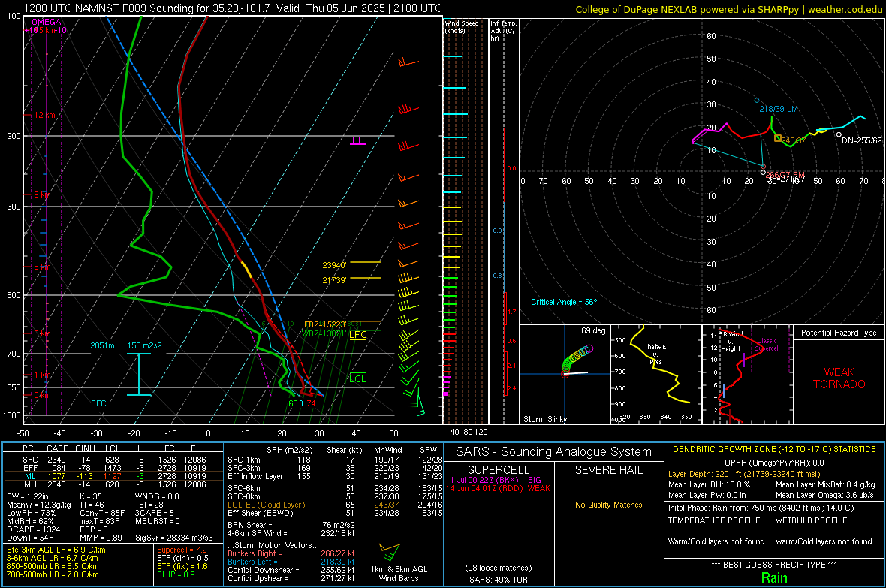886x588 pixels.
Task: Click the Classic Supercell marker label
Action: [x=767, y=345]
